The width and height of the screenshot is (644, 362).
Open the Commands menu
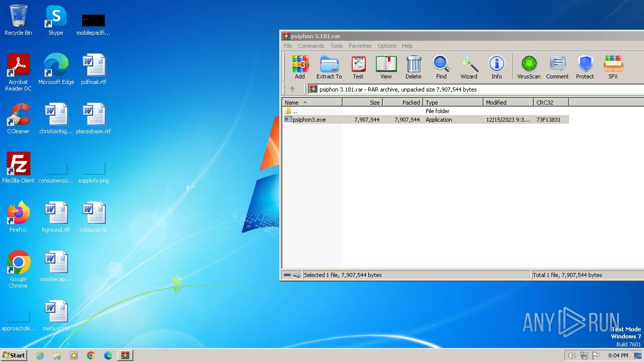[311, 46]
